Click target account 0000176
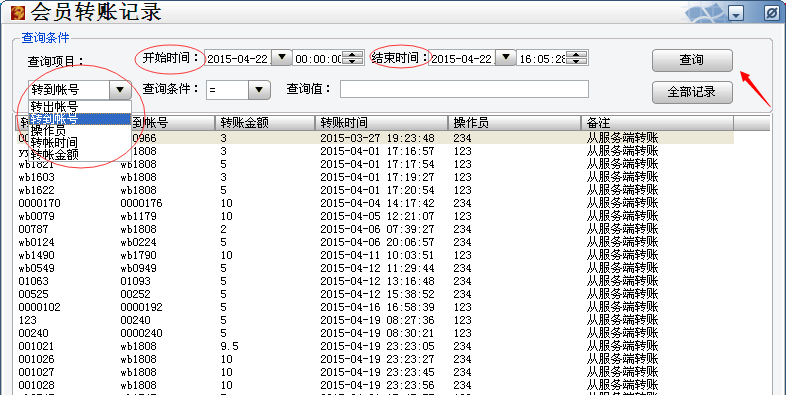Image resolution: width=786 pixels, height=395 pixels. point(141,203)
